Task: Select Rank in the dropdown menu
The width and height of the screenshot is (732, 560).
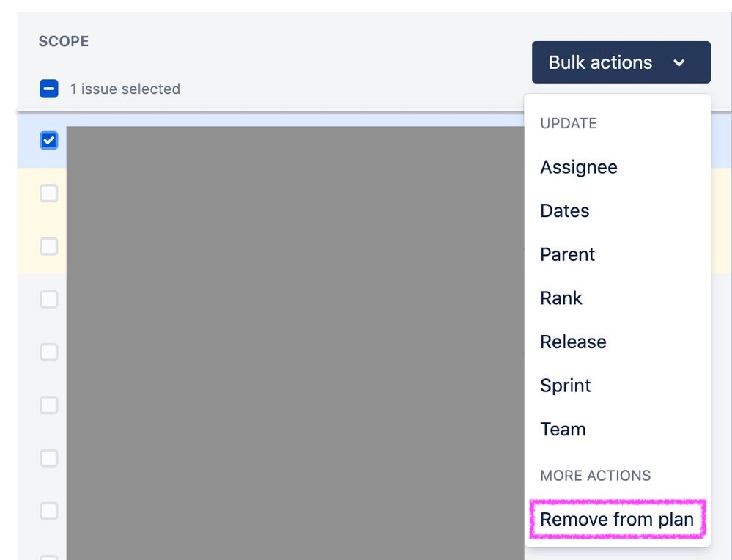Action: pos(561,298)
